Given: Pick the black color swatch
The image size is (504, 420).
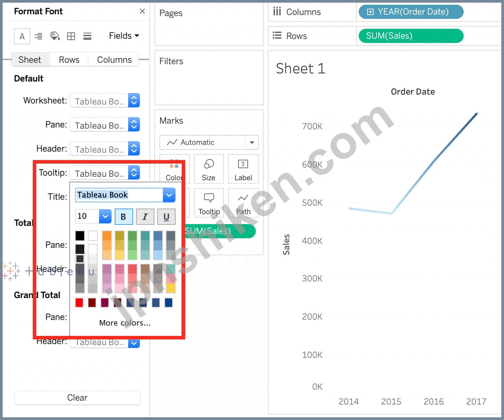Looking at the screenshot, I should click(x=80, y=236).
